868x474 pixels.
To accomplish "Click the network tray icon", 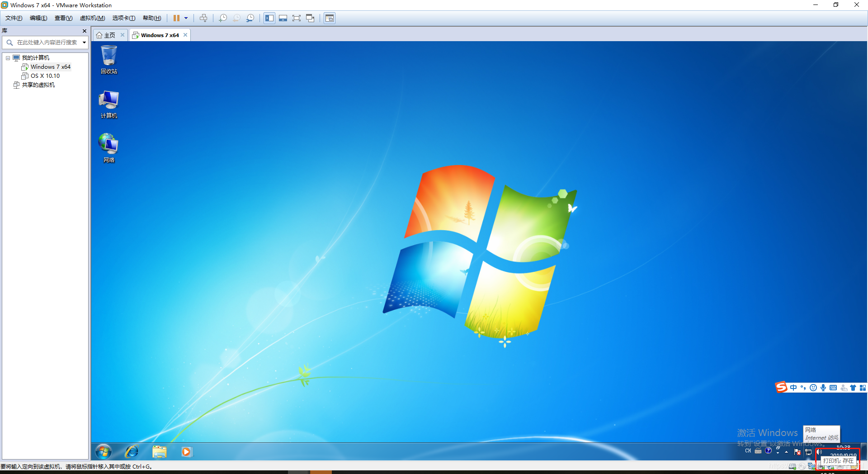I will click(808, 452).
